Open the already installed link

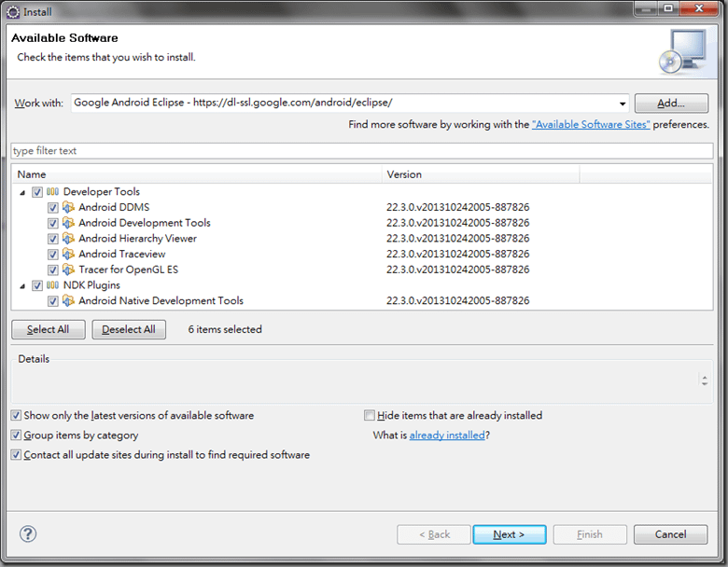click(447, 436)
